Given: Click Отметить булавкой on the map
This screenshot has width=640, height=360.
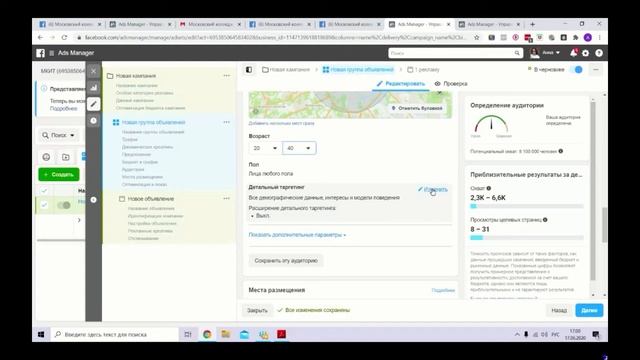Looking at the screenshot, I should [417, 108].
